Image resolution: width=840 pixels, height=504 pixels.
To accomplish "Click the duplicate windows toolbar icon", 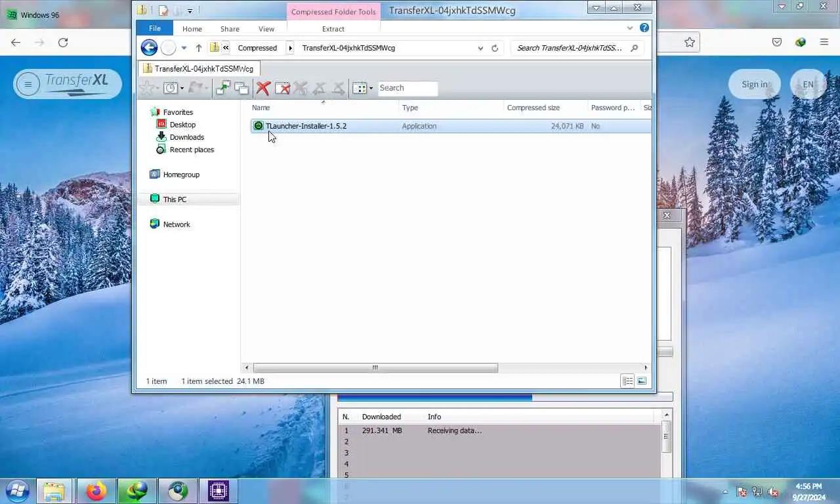I will [241, 88].
